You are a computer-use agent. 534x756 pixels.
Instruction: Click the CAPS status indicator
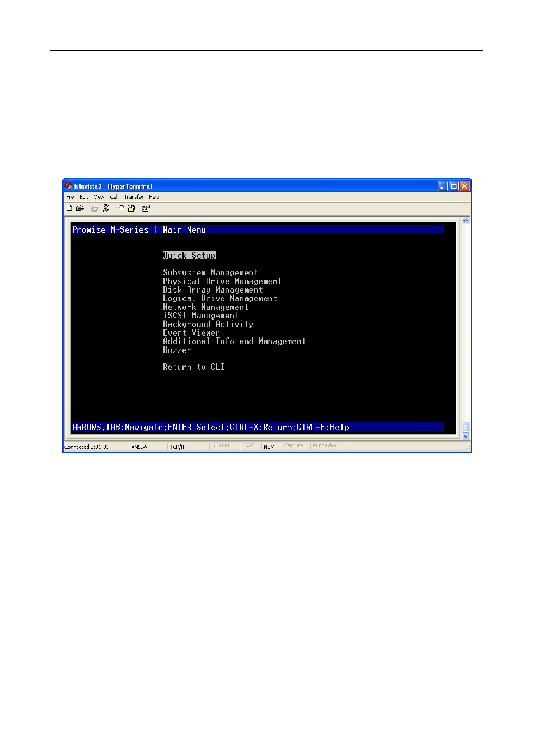click(x=249, y=445)
